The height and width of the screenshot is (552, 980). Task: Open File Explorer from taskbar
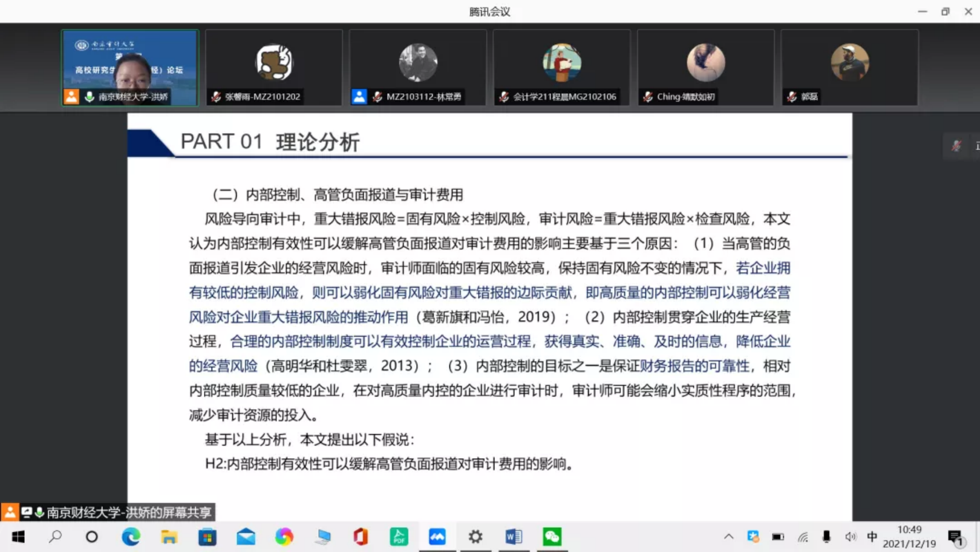[169, 537]
